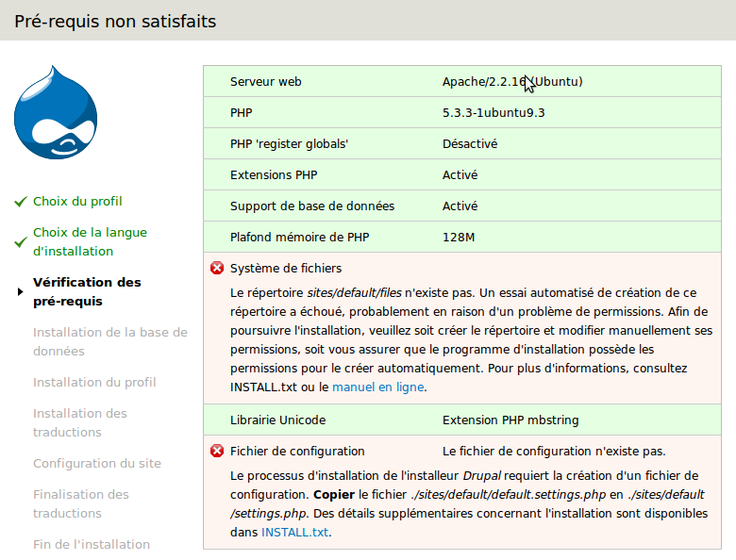The image size is (736, 560).
Task: Click the 'Pré-requis non satisfaits' page heading
Action: click(x=115, y=21)
